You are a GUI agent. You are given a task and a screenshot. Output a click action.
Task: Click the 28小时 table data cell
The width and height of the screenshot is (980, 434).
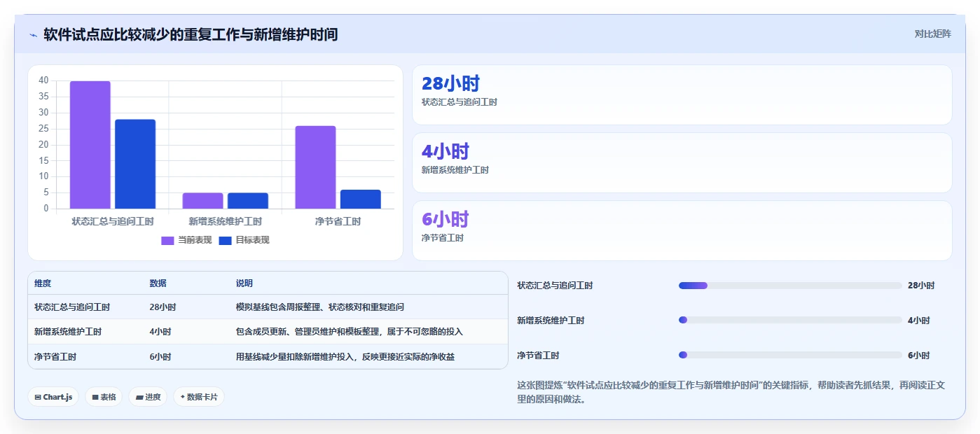click(x=163, y=307)
